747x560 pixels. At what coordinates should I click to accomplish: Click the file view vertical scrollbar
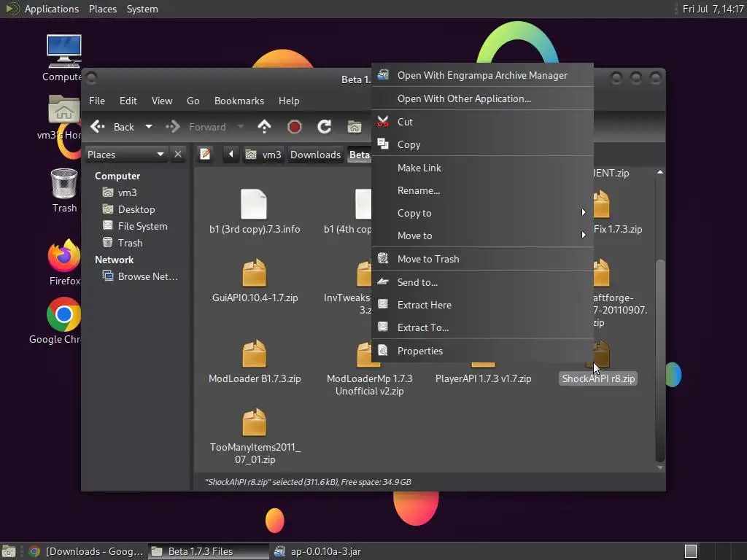point(659,360)
